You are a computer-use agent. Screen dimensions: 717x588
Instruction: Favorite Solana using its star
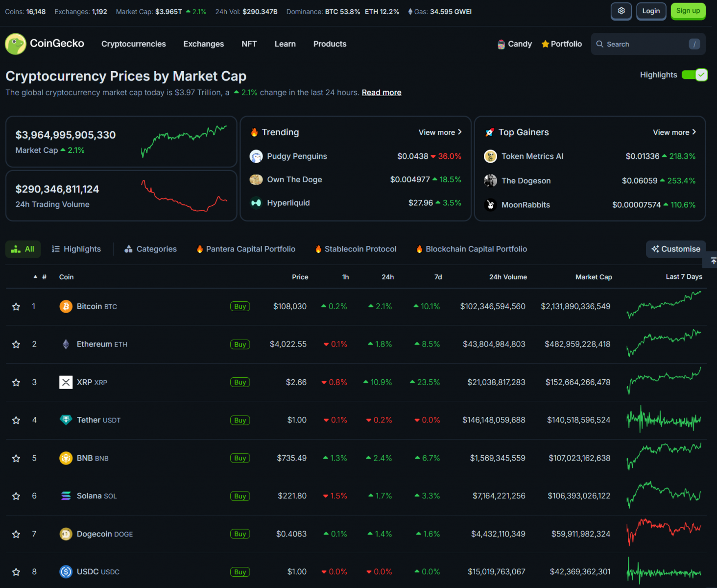(16, 496)
